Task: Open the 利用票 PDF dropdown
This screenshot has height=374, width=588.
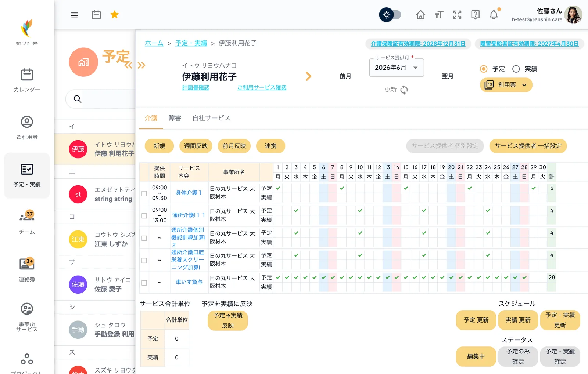Action: click(506, 85)
